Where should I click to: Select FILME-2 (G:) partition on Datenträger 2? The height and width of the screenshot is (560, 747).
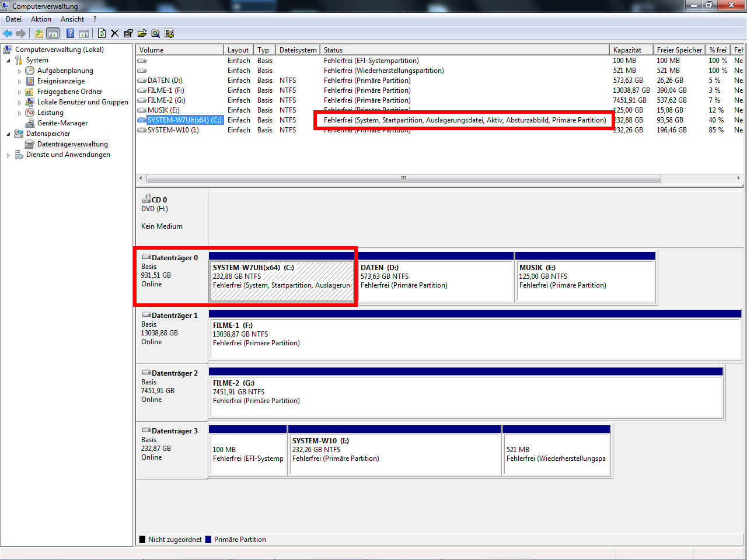coord(466,393)
